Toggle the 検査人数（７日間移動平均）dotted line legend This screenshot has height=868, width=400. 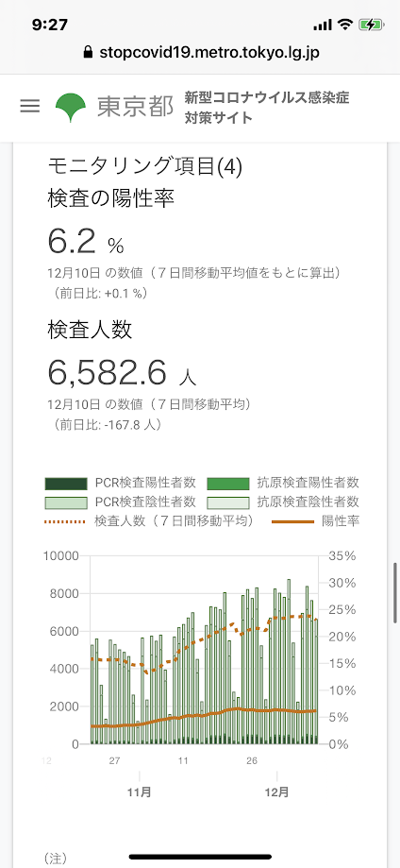149,521
